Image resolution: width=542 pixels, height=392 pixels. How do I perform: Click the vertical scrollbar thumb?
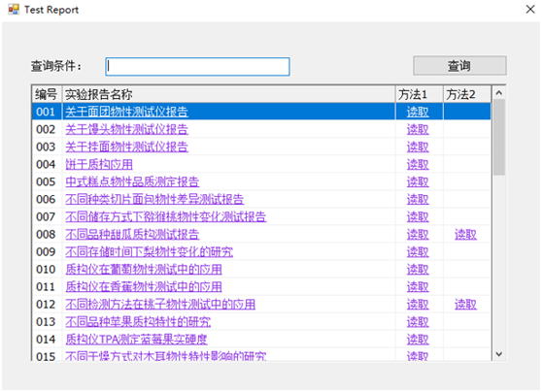499,137
